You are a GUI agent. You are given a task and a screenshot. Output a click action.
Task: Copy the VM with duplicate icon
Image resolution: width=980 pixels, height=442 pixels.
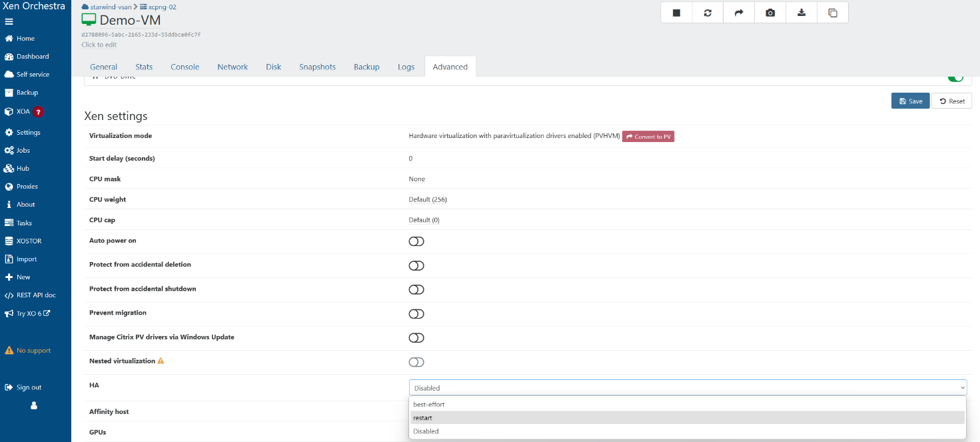[x=833, y=13]
